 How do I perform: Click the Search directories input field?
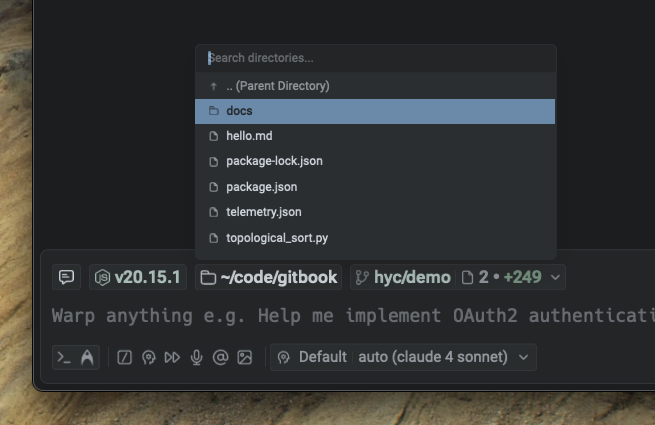[x=375, y=58]
